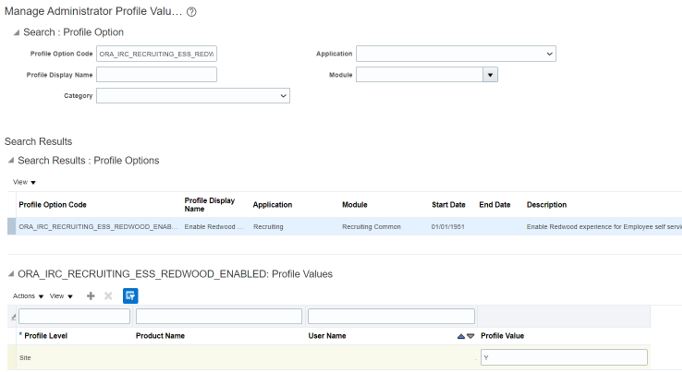Collapse the Profile Values section
The width and height of the screenshot is (682, 372).
11,274
